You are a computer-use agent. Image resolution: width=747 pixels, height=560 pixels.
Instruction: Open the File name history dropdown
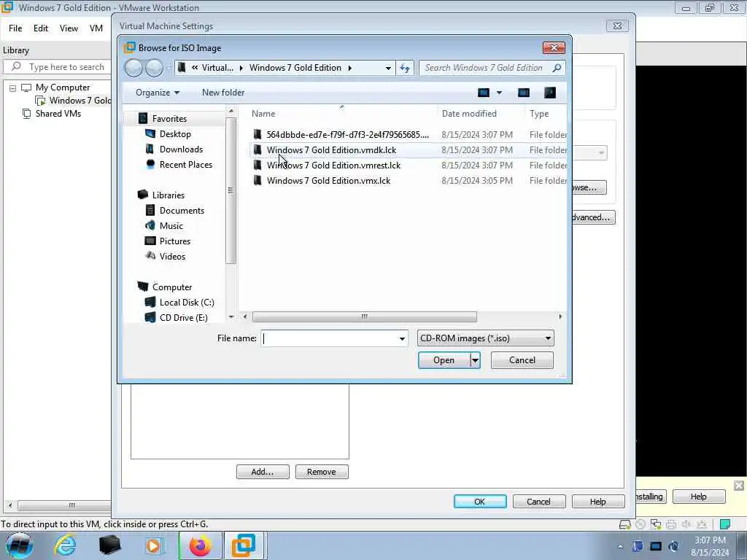(402, 338)
